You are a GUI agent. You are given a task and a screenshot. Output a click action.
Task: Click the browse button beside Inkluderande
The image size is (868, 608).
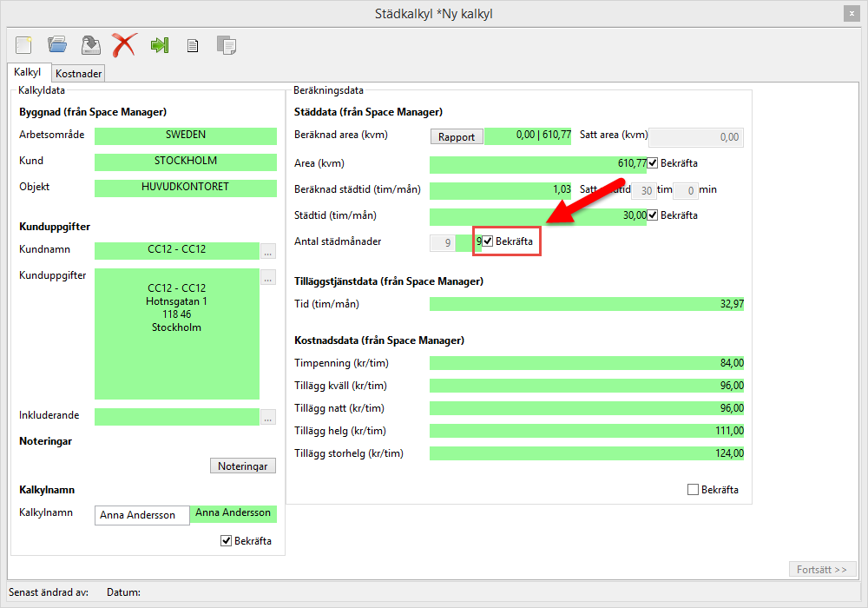point(268,417)
